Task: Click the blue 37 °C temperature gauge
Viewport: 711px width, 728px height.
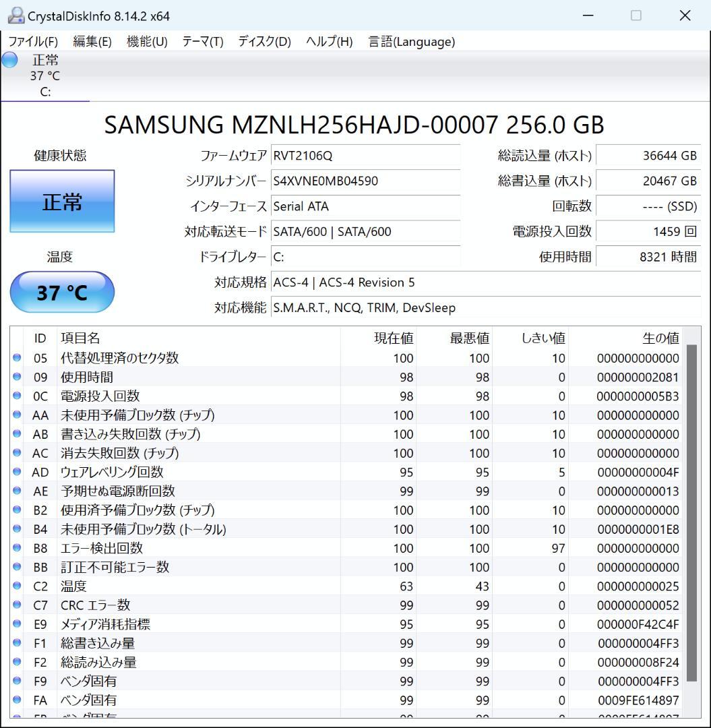Action: pyautogui.click(x=62, y=291)
